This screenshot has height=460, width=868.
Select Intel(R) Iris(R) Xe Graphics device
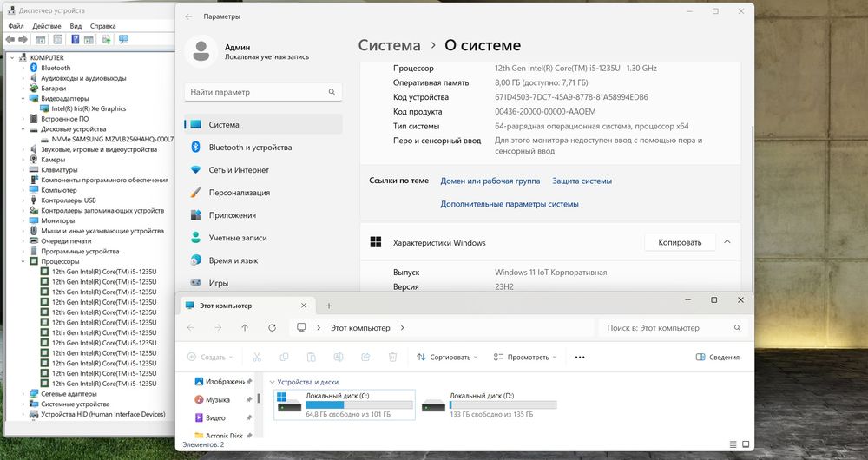pos(83,108)
